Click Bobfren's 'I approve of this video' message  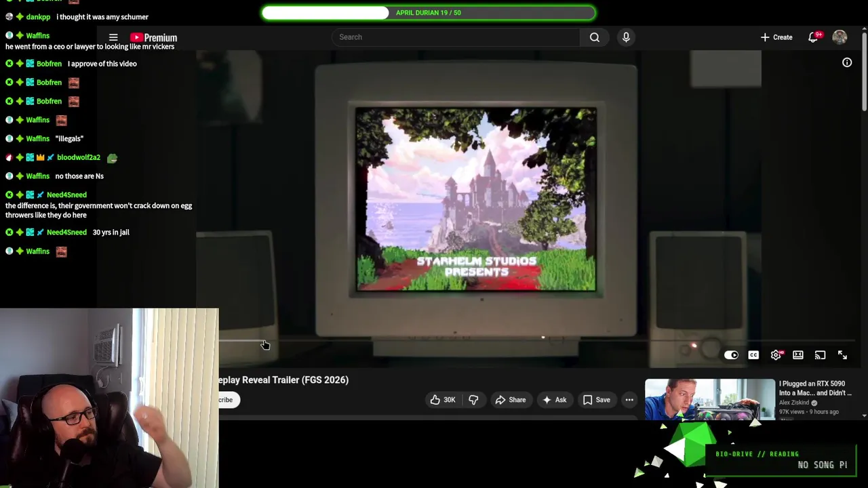click(102, 64)
